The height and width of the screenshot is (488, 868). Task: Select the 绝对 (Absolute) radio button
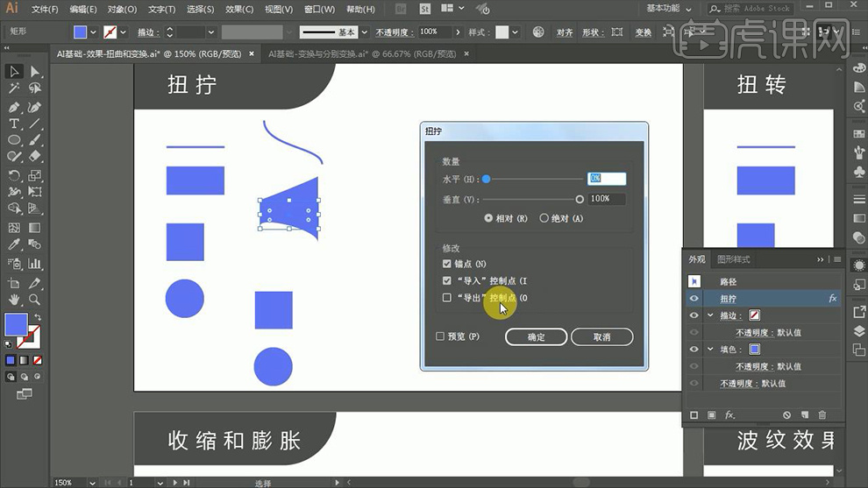(544, 218)
